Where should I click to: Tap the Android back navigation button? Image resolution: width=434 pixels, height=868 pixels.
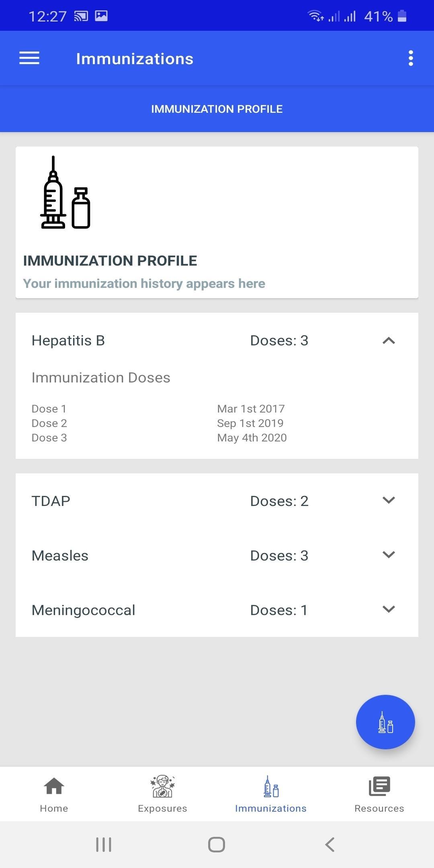tap(330, 844)
